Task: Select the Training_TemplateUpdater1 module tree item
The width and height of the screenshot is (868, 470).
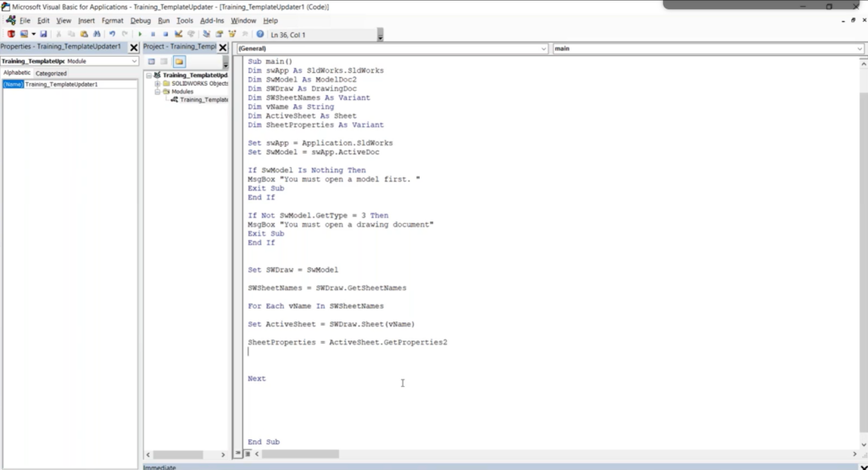Action: [x=199, y=100]
